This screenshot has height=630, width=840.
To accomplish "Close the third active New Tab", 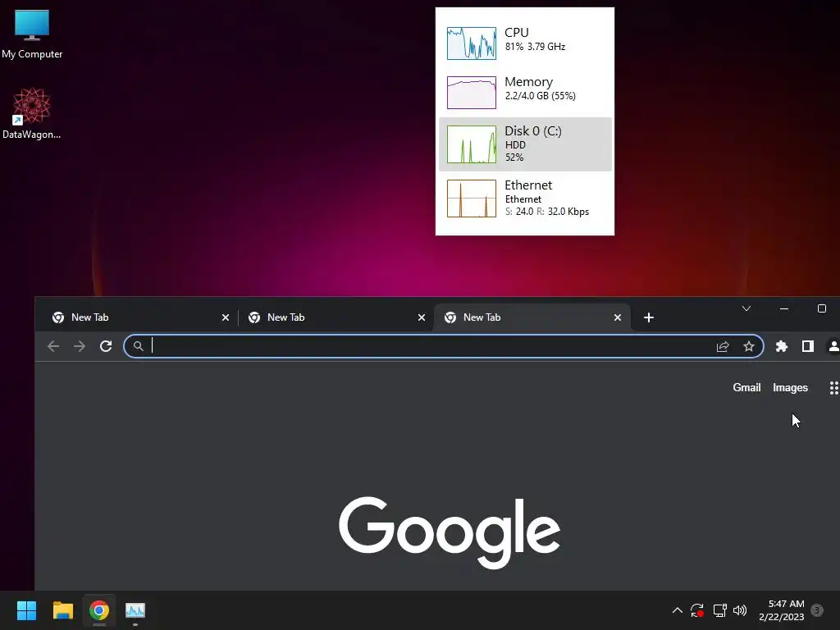I will pos(618,317).
